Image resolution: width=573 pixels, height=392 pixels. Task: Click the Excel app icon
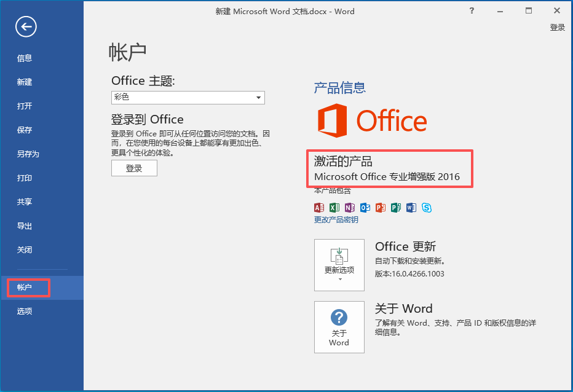(x=334, y=208)
